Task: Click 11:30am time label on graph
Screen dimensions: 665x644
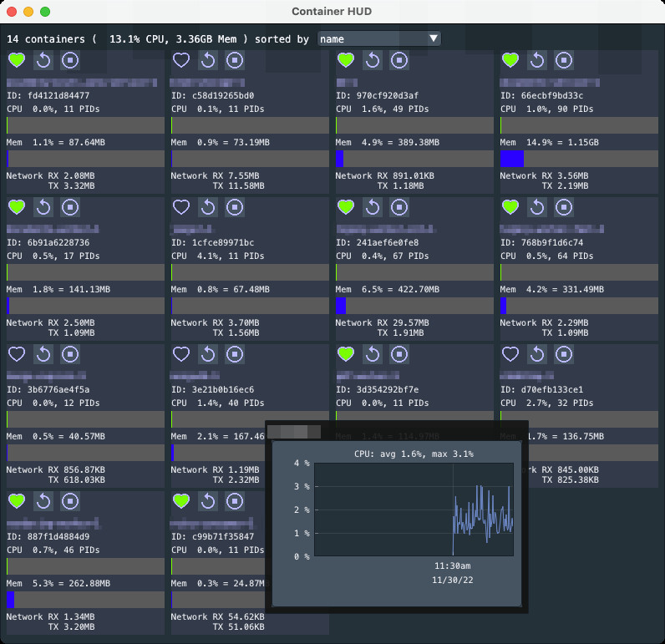Action: pyautogui.click(x=453, y=566)
